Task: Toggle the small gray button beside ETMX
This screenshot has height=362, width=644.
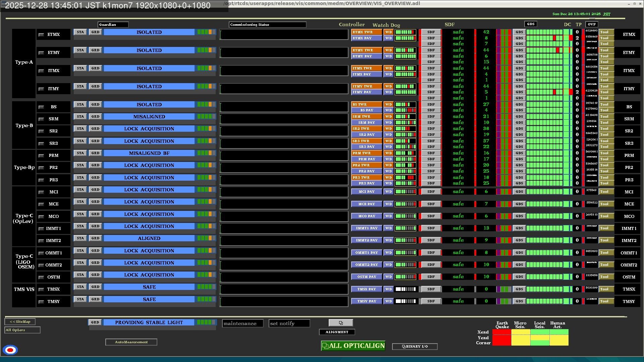Action: pyautogui.click(x=41, y=35)
